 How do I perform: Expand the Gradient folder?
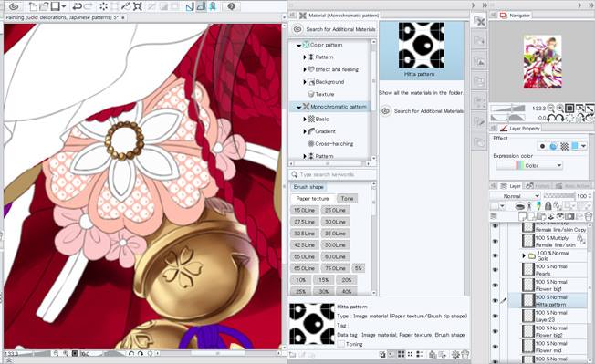point(305,131)
